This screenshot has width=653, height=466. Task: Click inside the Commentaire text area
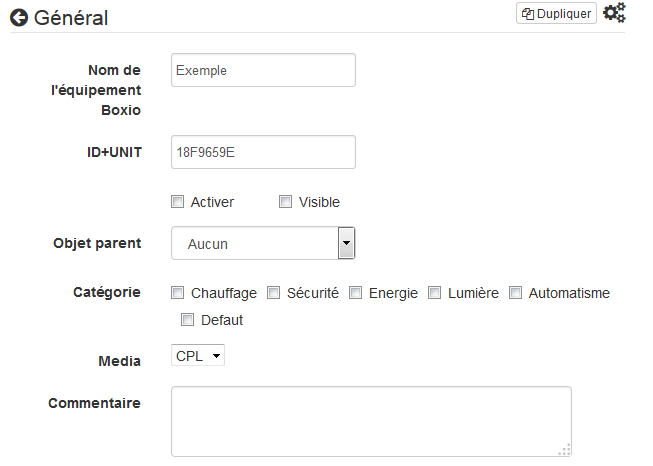tap(371, 421)
